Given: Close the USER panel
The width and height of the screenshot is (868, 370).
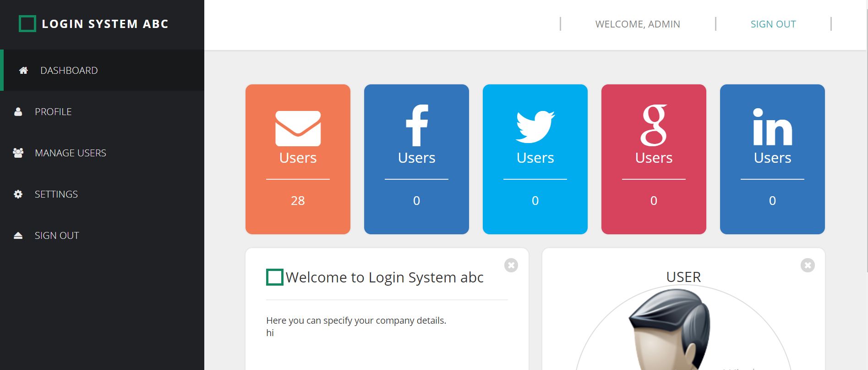Looking at the screenshot, I should (808, 265).
